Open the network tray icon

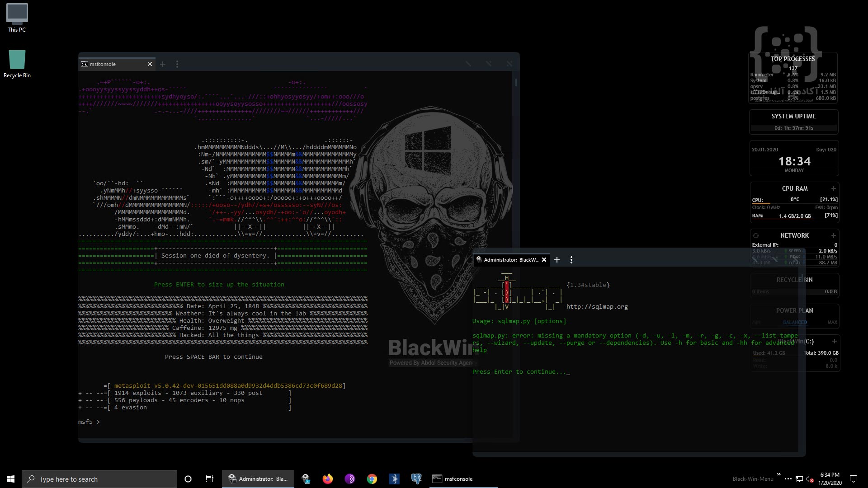pos(799,479)
